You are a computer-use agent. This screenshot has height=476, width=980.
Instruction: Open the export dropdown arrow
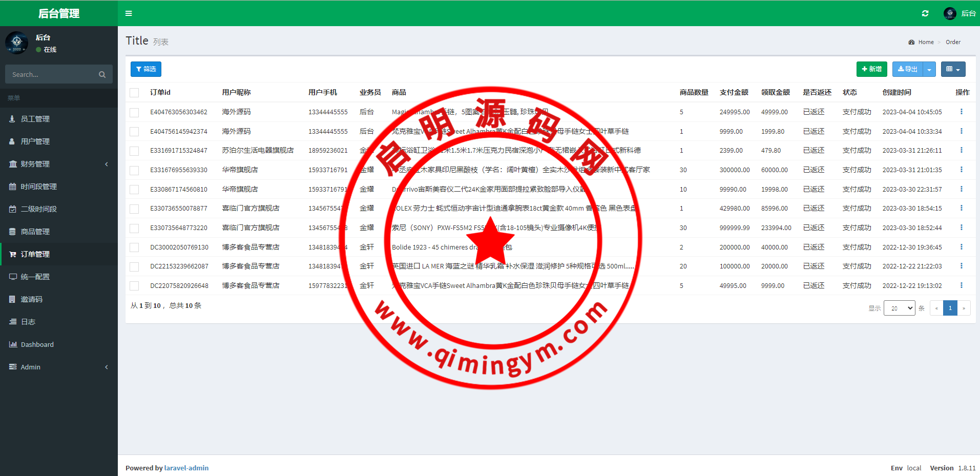[x=929, y=69]
